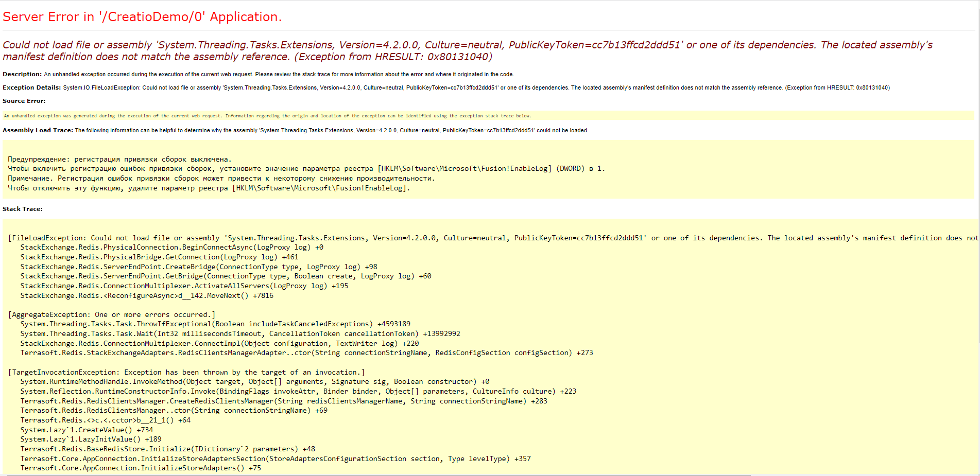Screen dimensions: 980x476
Task: Click the red italic 'Could not load file or assembly' message
Action: 468,51
